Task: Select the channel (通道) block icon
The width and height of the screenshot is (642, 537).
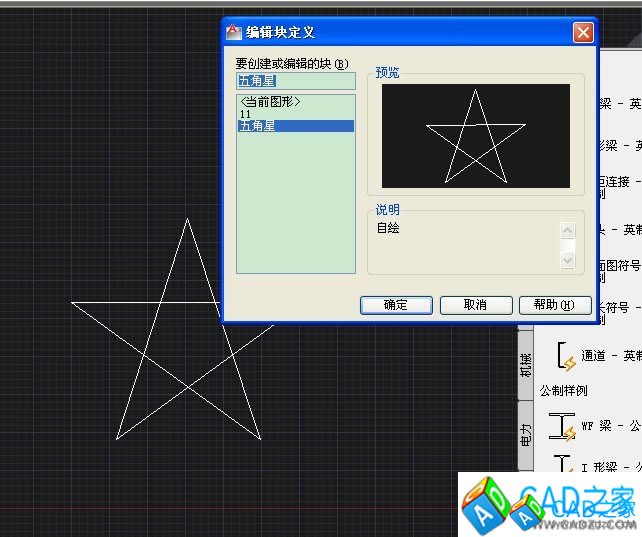Action: point(565,355)
